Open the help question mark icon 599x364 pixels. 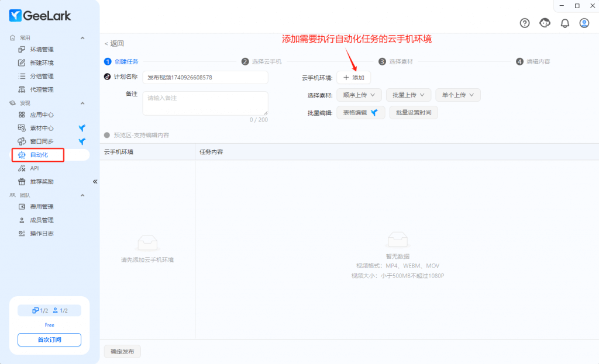(x=525, y=23)
